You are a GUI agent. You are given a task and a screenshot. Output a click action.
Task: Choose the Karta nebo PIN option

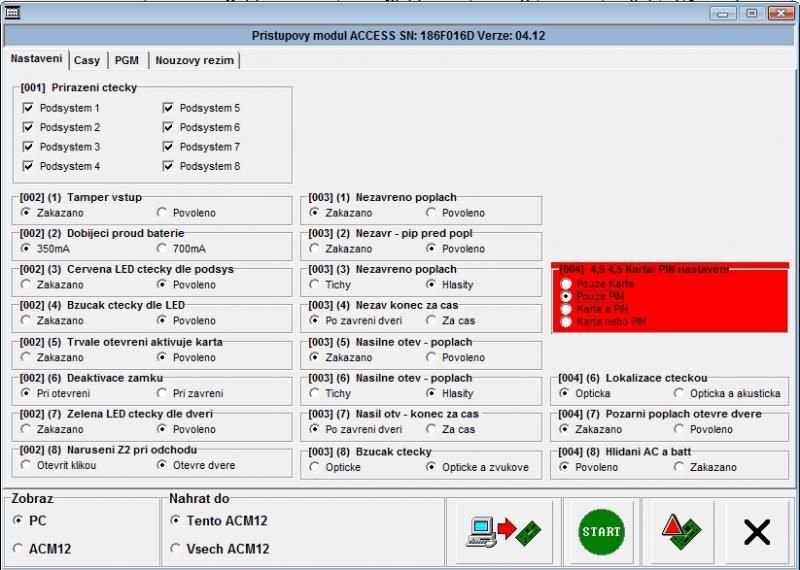(x=567, y=322)
